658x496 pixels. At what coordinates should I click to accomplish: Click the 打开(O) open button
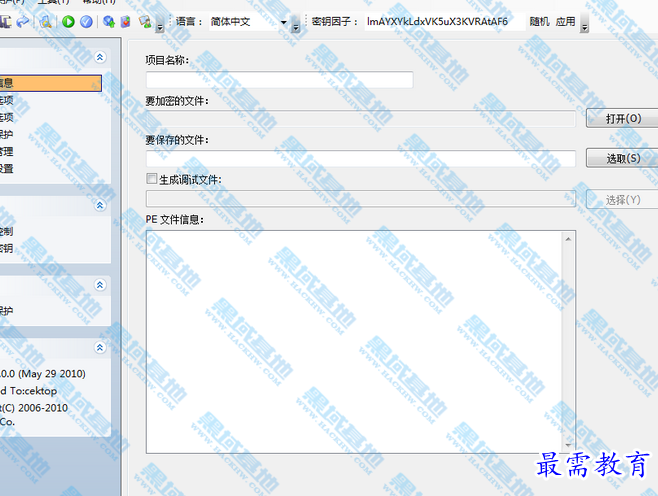[x=622, y=119]
